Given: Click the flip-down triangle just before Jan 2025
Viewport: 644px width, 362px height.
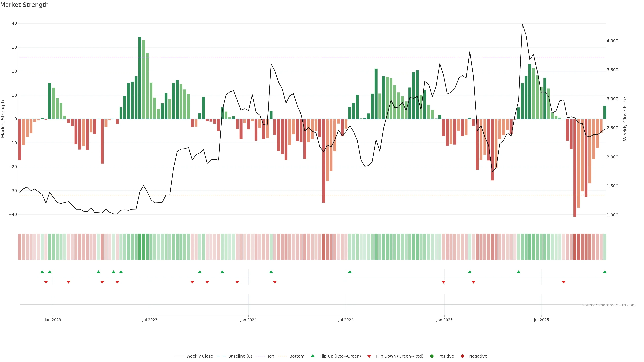Looking at the screenshot, I should 443,282.
